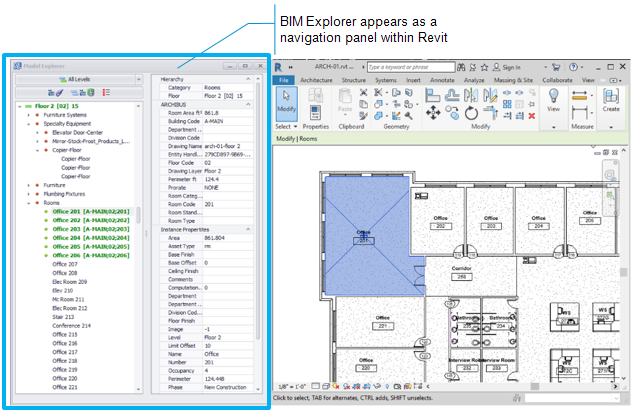The height and width of the screenshot is (410, 637).
Task: Click the Type Properties icon in the Properties panel
Action: tap(315, 95)
